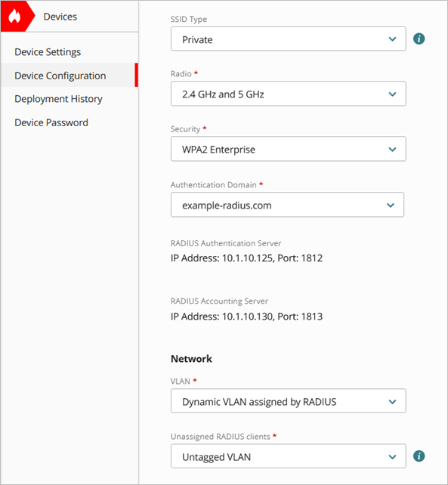Open the SSID Type dropdown showing Private
Viewport: 448px width, 485px height.
click(288, 39)
